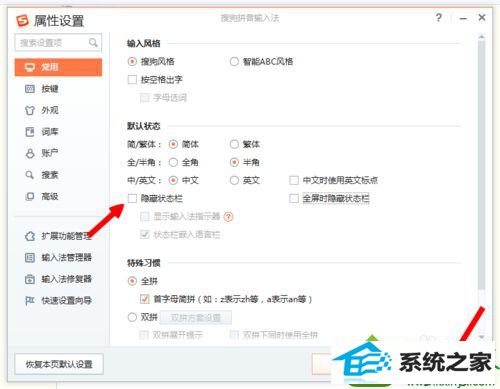Select the 全拼 radio button
The width and height of the screenshot is (500, 389).
click(132, 281)
